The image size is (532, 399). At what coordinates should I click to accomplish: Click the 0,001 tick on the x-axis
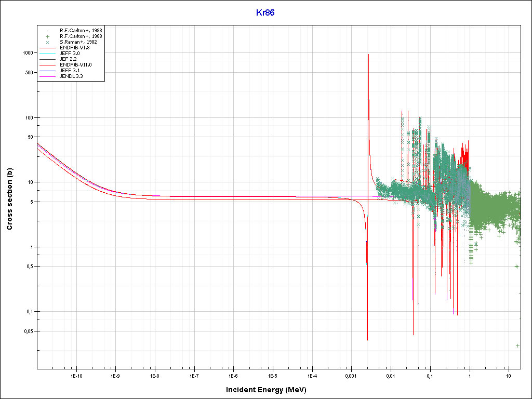coord(351,375)
